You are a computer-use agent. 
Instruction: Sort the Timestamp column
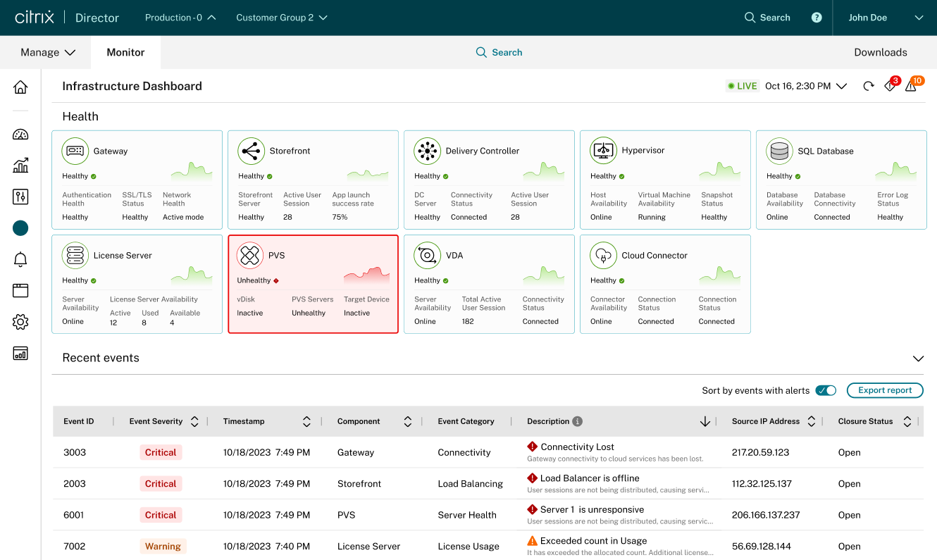click(x=306, y=421)
